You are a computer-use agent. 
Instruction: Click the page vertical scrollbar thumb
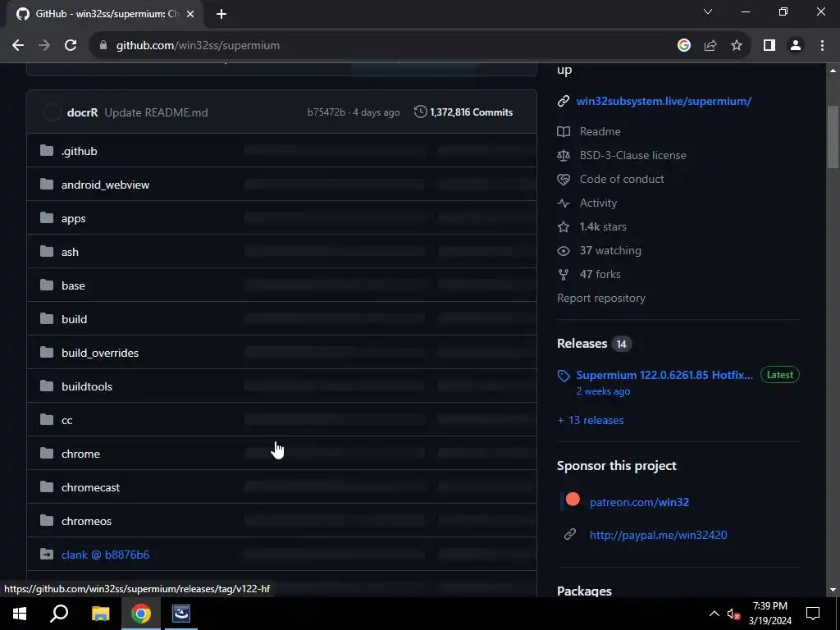tap(833, 138)
